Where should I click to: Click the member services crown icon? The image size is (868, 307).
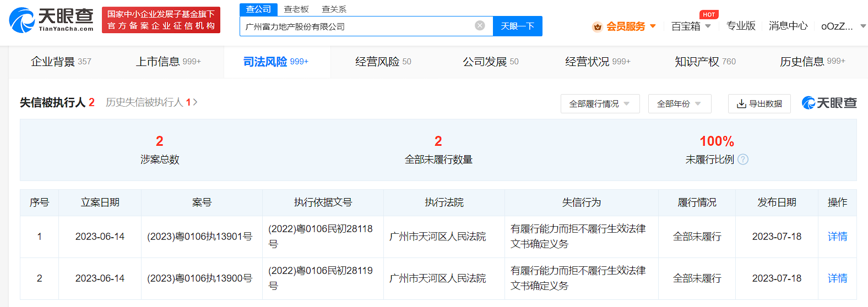(598, 26)
